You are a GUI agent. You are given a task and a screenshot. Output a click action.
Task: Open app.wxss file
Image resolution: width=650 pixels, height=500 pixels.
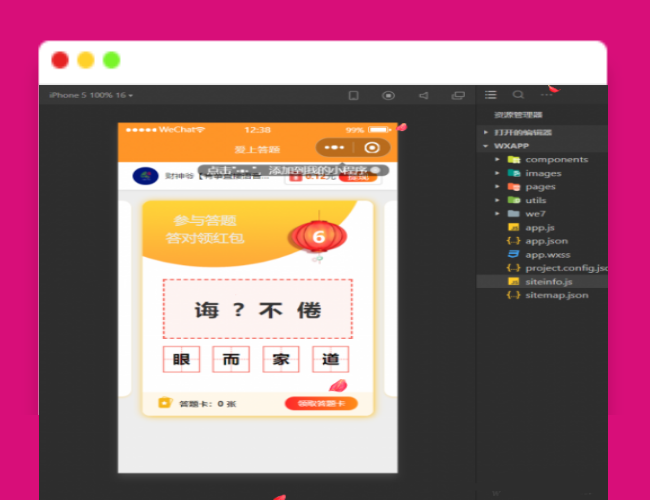[548, 255]
